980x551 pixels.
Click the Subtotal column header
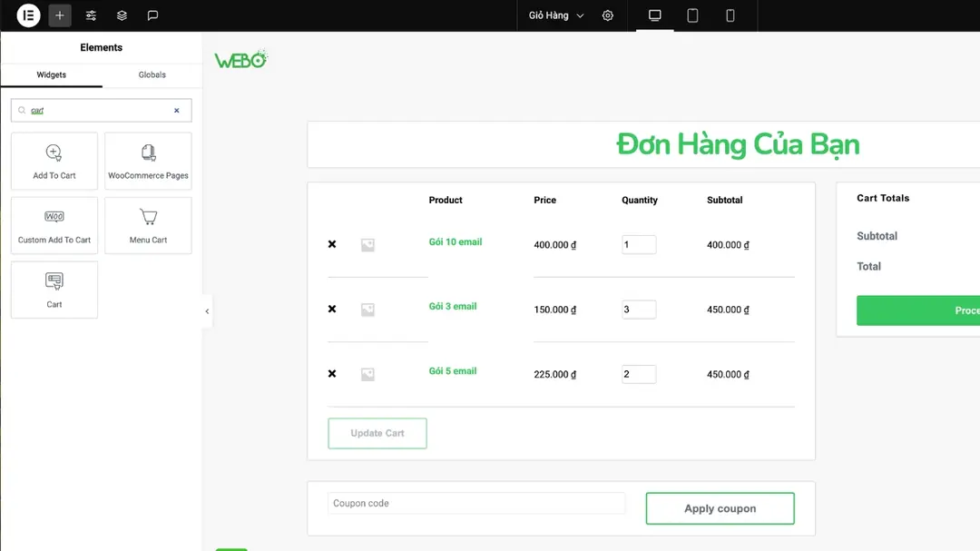[724, 200]
